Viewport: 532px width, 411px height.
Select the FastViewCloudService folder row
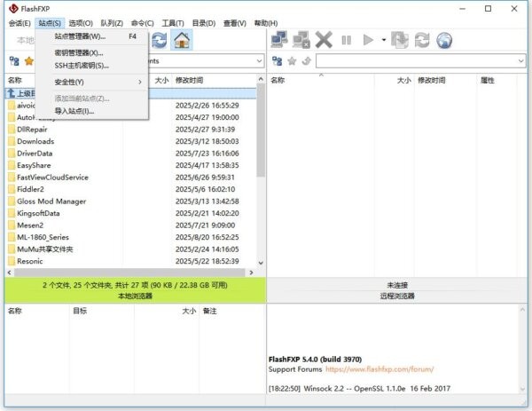130,178
